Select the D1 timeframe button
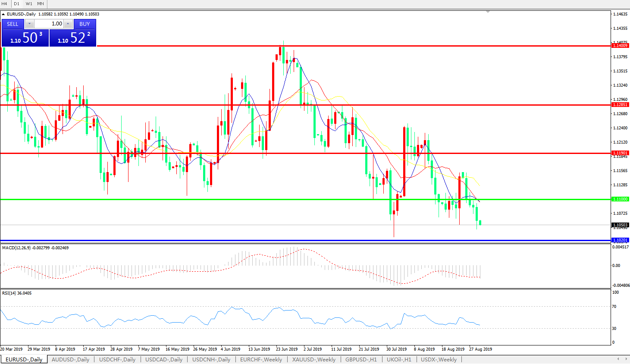The width and height of the screenshot is (630, 364). tap(16, 4)
